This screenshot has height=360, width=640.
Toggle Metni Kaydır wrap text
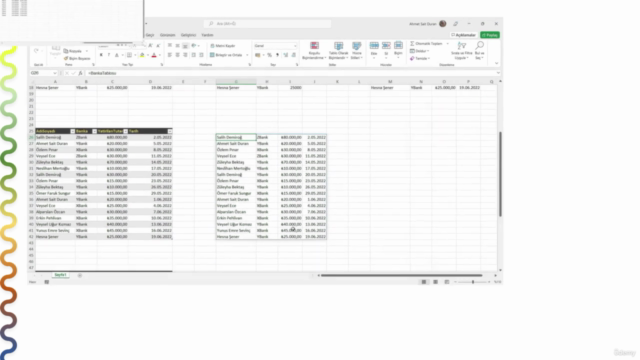pos(223,46)
